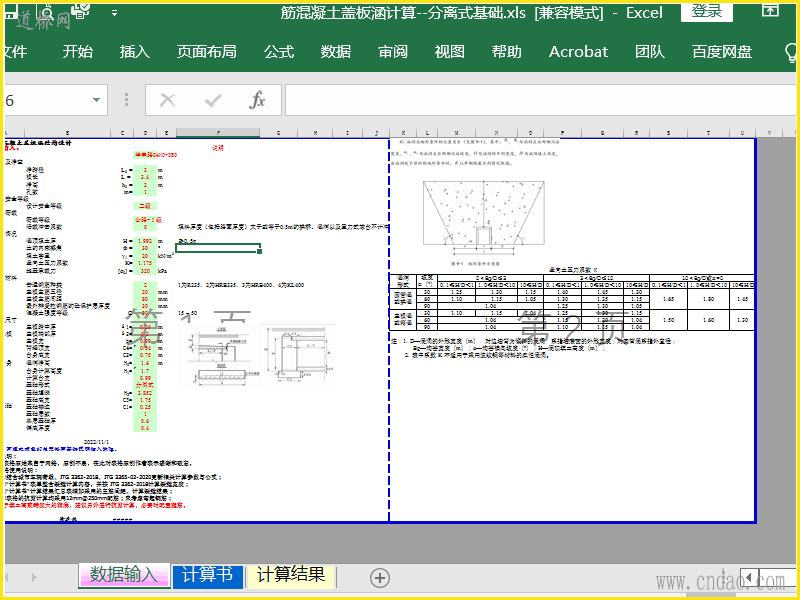The width and height of the screenshot is (800, 600).
Task: Open the 团队 ribbon tab
Action: click(650, 52)
